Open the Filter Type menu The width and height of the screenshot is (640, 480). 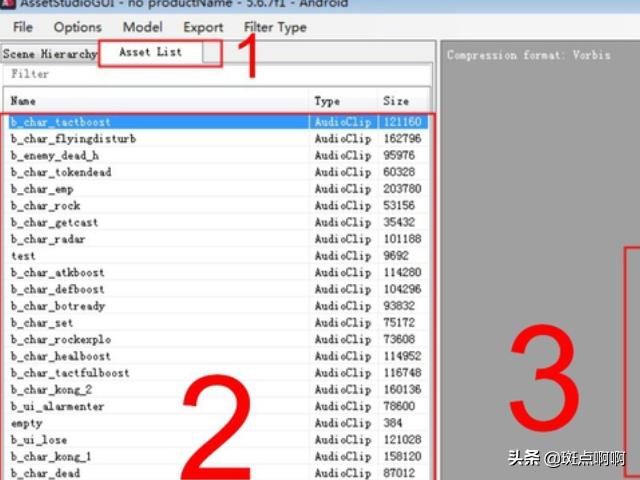coord(275,27)
